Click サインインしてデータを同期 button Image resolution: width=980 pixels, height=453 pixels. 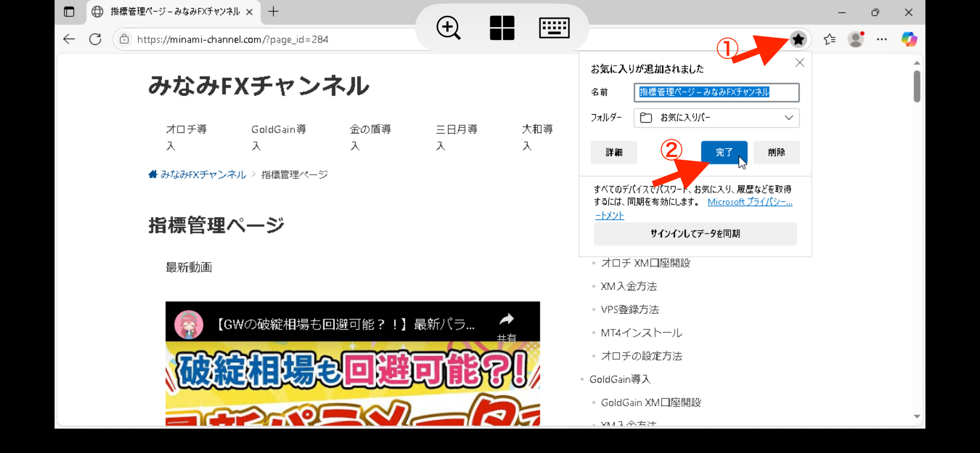(x=695, y=233)
